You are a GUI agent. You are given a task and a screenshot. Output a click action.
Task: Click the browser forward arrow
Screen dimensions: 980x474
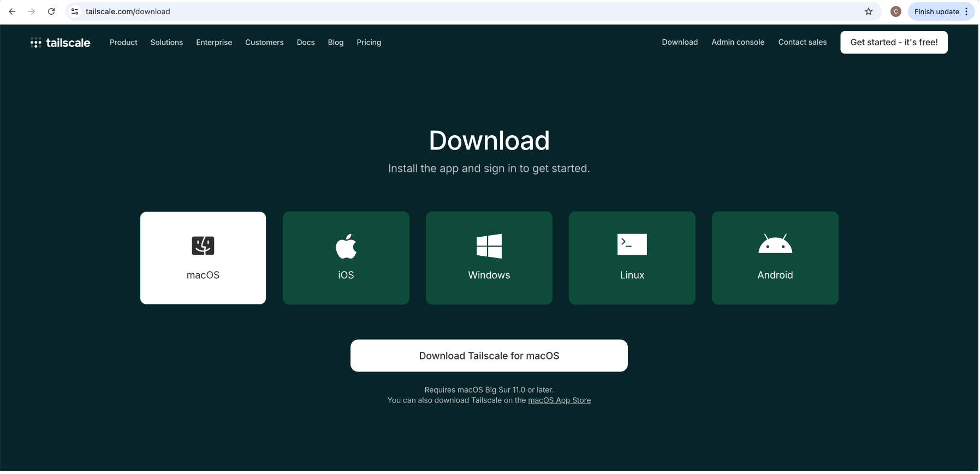32,11
